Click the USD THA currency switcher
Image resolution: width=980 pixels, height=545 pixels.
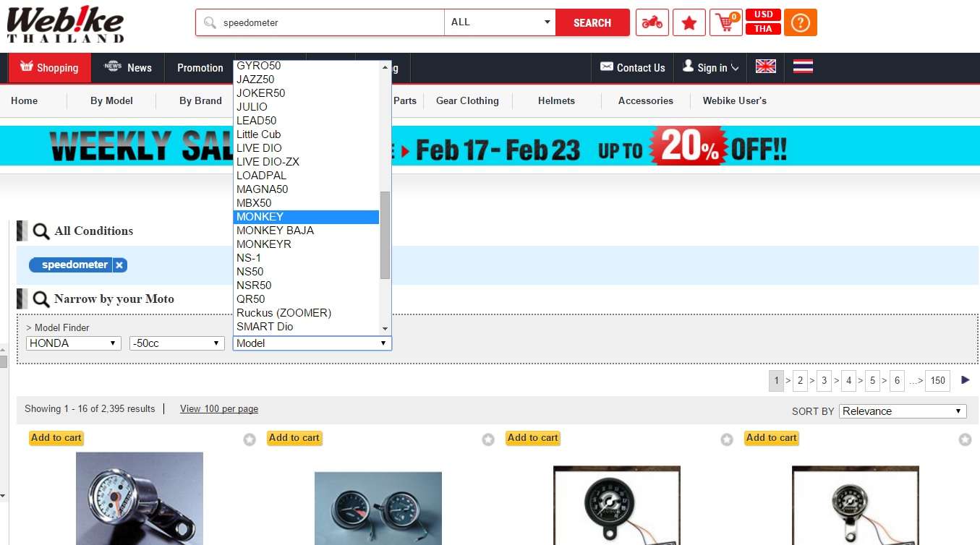coord(763,22)
